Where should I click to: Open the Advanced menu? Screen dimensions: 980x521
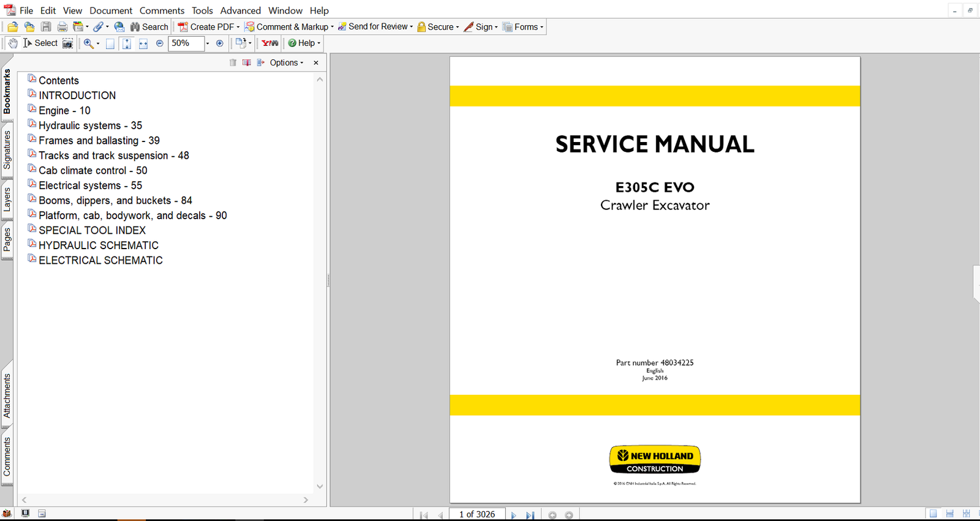[x=240, y=10]
